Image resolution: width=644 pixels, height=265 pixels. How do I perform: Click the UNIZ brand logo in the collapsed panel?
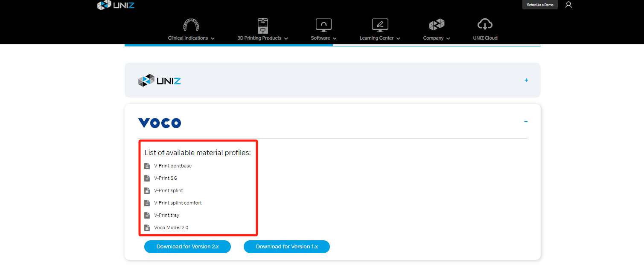[x=160, y=80]
